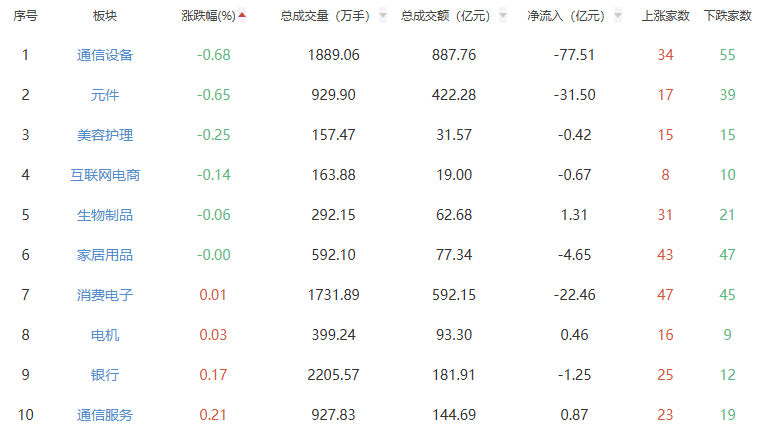Select the 生物制品 sector link

[105, 215]
